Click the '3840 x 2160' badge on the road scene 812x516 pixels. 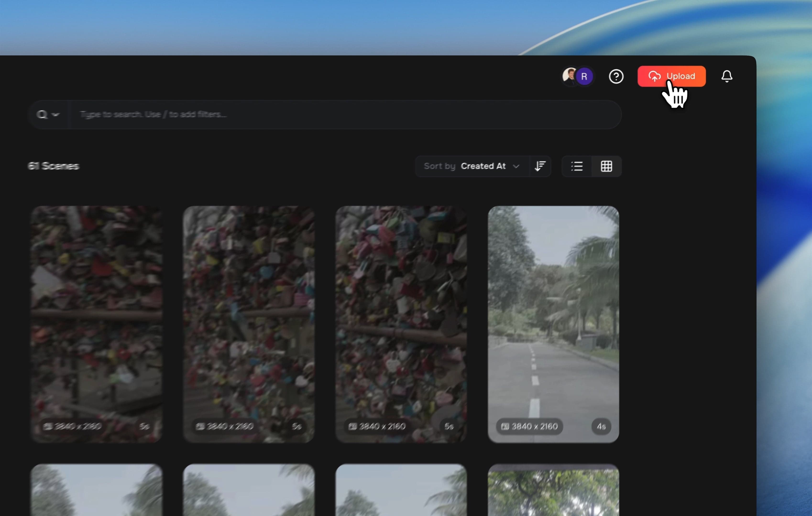point(529,426)
